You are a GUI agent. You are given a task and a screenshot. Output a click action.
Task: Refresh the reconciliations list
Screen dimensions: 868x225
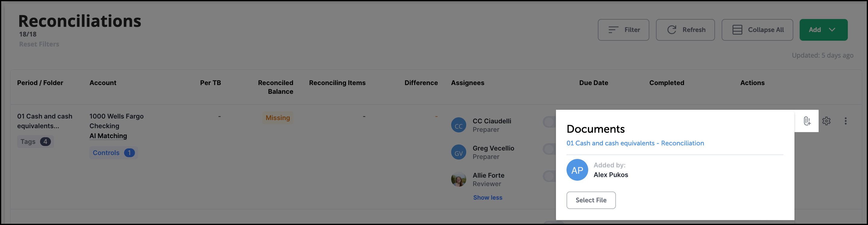(x=685, y=30)
